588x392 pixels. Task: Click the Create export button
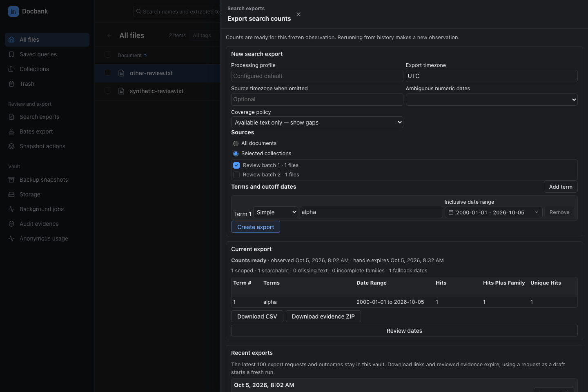256,227
